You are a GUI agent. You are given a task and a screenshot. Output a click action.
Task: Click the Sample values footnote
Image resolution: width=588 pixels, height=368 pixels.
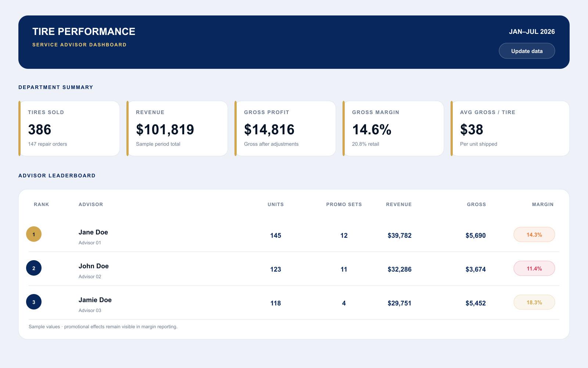[103, 326]
